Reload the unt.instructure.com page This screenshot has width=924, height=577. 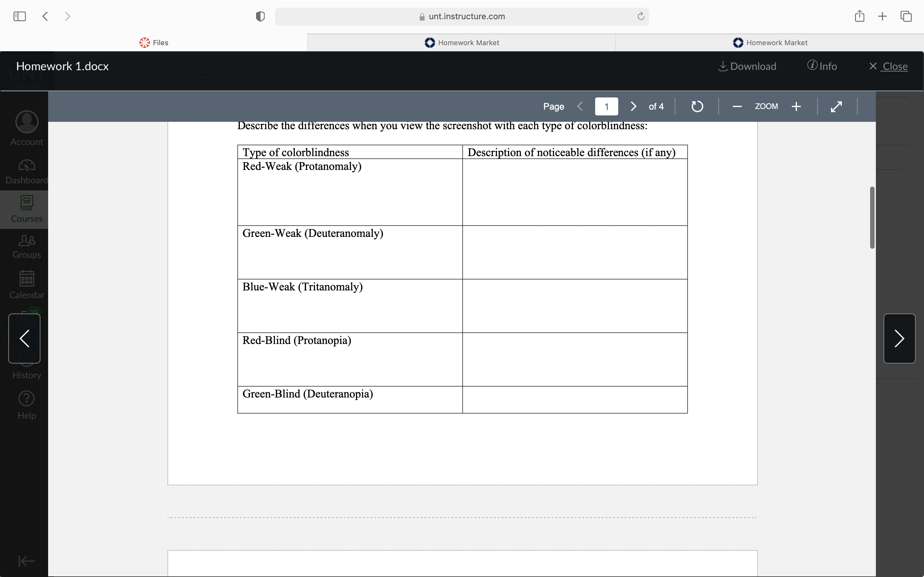pos(641,16)
